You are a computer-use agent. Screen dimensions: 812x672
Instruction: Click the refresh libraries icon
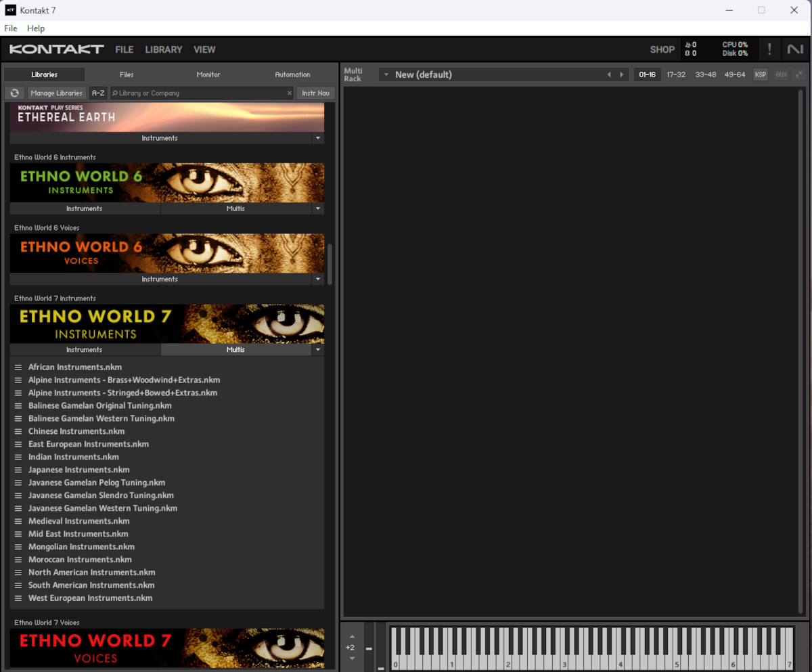14,93
